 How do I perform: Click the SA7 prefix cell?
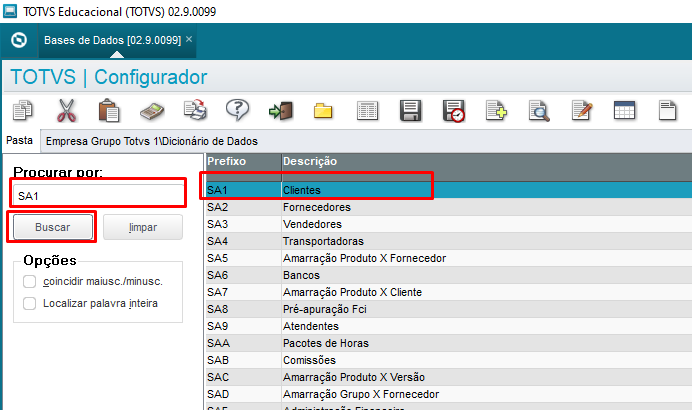click(243, 292)
